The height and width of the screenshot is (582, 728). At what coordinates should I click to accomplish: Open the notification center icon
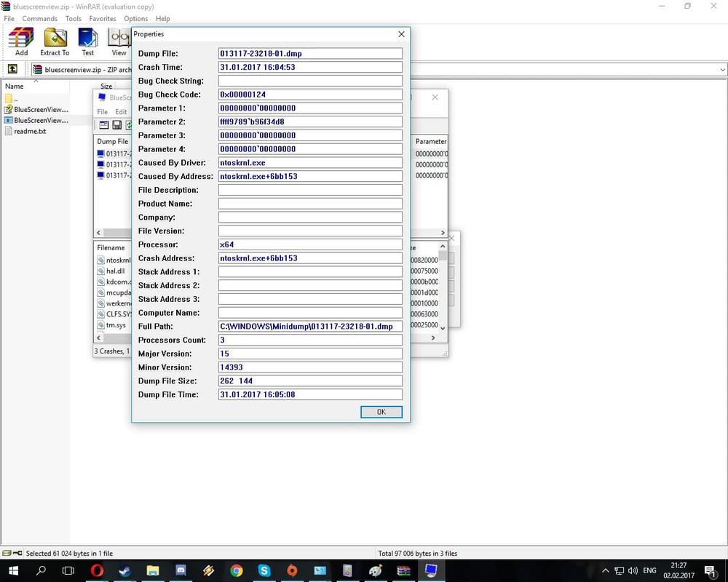pyautogui.click(x=710, y=570)
